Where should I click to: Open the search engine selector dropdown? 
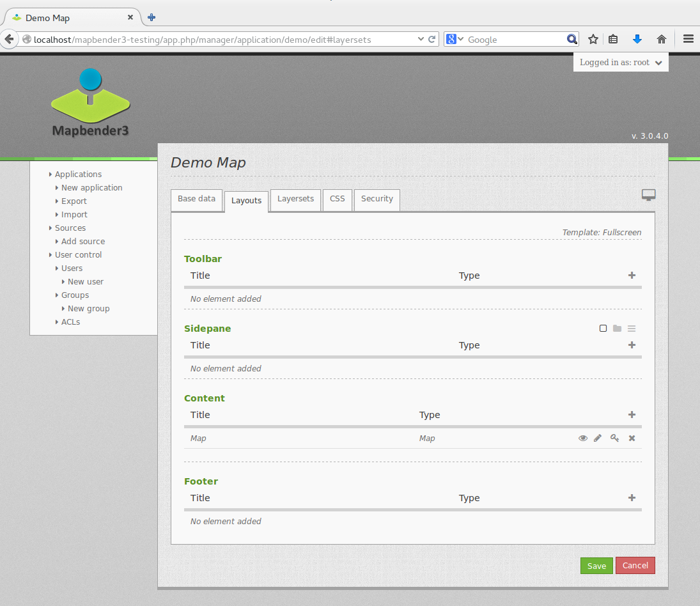455,40
